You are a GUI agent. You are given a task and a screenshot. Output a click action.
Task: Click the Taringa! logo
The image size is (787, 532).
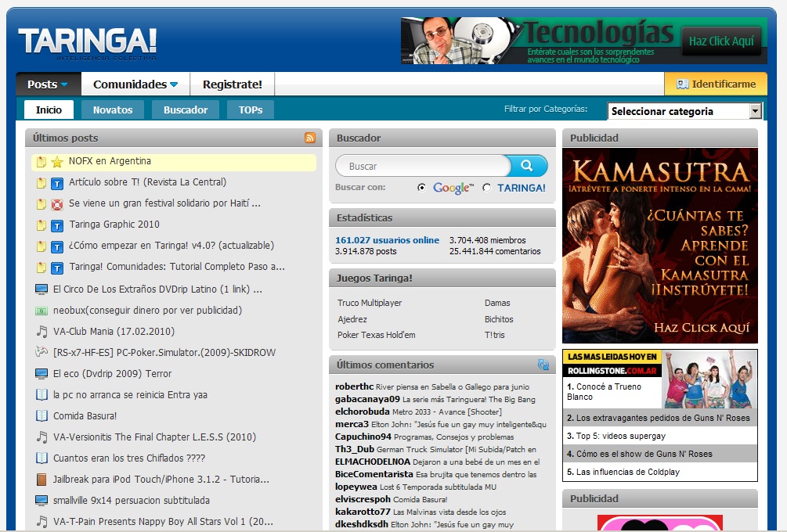click(86, 39)
